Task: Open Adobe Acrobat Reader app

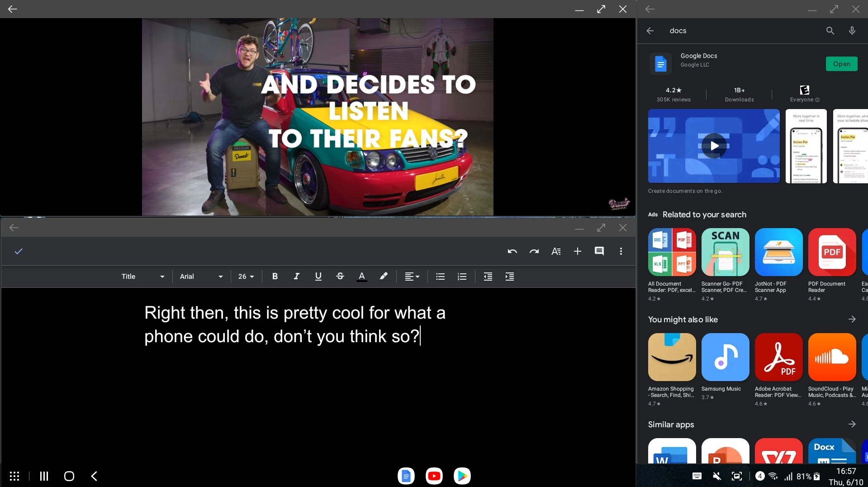Action: click(778, 369)
